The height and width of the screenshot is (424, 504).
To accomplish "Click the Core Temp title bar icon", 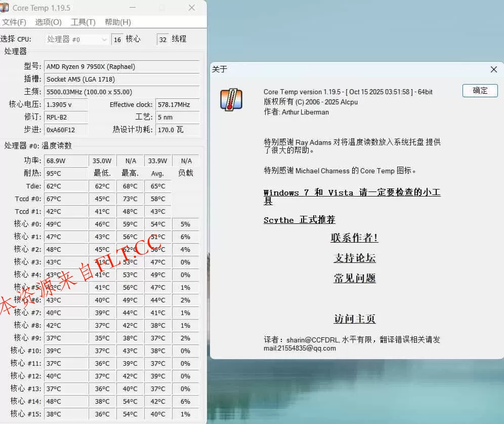I will coord(4,8).
